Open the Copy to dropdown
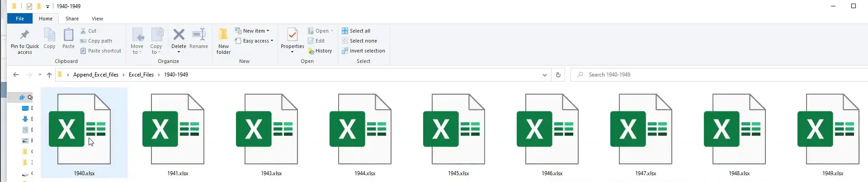Viewport: 868px width, 182px height. pyautogui.click(x=156, y=41)
